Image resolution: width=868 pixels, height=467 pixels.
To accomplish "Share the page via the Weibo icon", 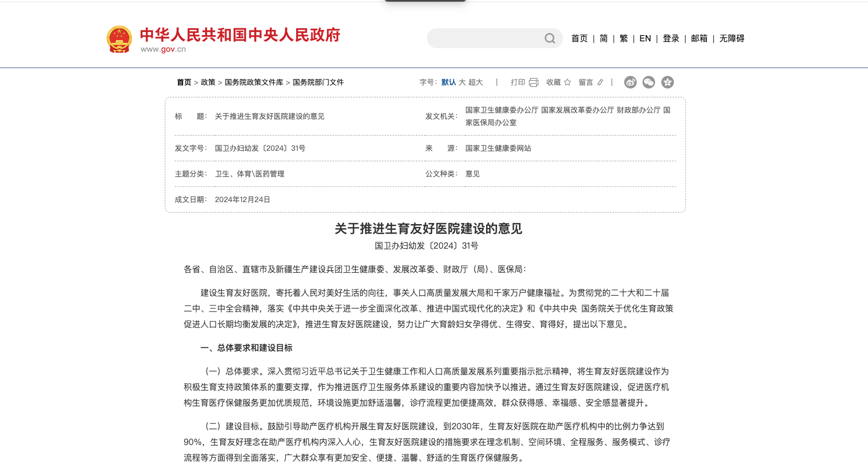I will pos(630,82).
